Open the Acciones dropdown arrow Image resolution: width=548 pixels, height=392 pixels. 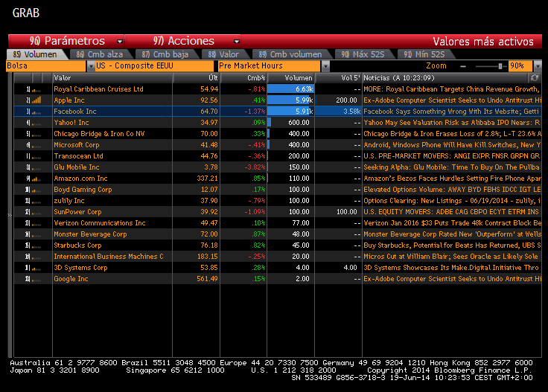point(237,42)
